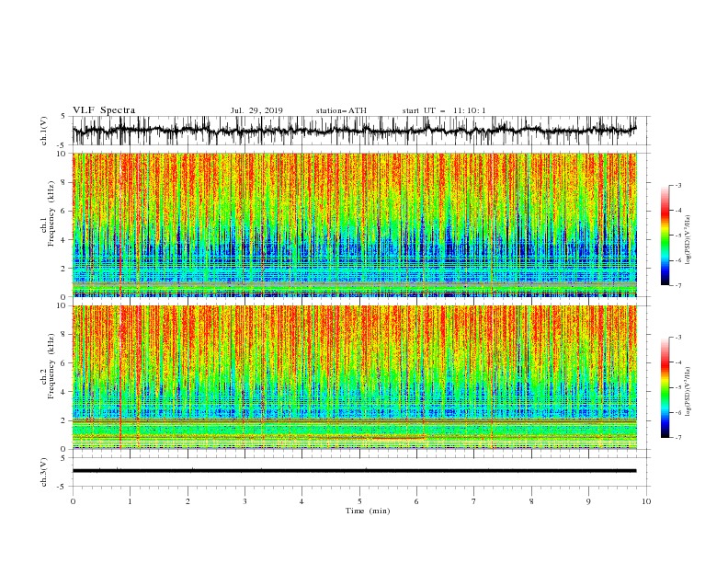Click the "ch.1(V)" waveform axis label

pos(44,131)
